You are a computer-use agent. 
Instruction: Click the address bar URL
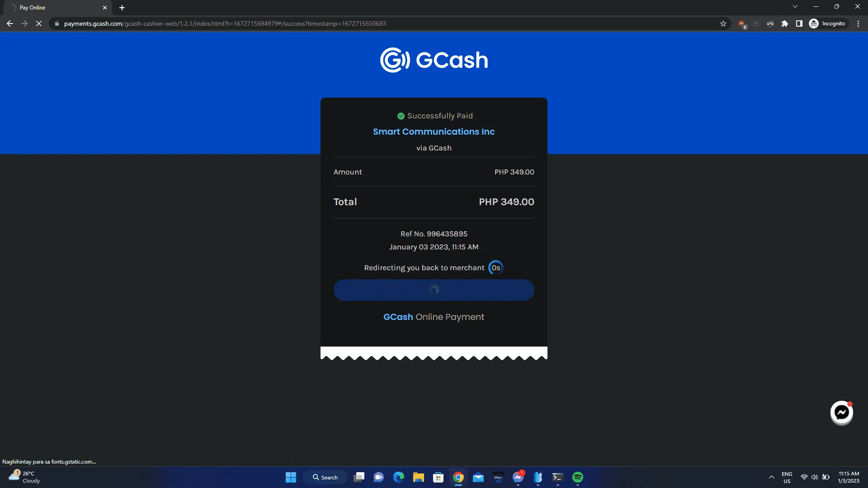(x=225, y=23)
